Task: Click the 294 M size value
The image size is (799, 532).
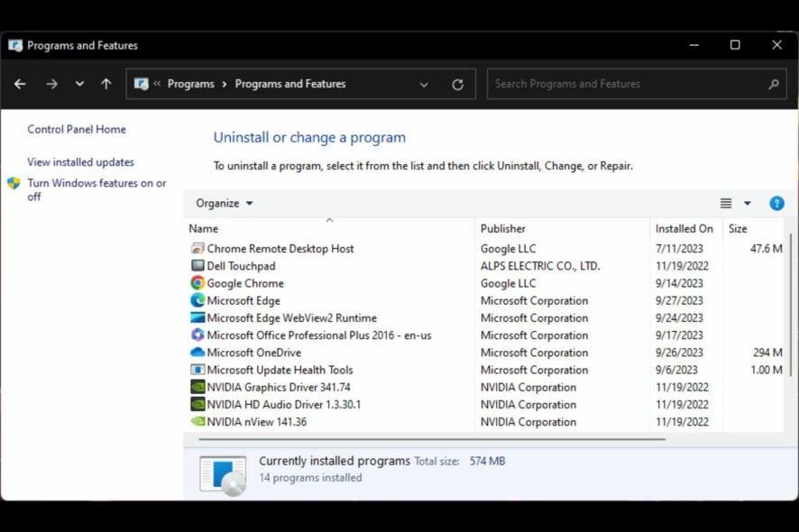Action: pyautogui.click(x=767, y=353)
